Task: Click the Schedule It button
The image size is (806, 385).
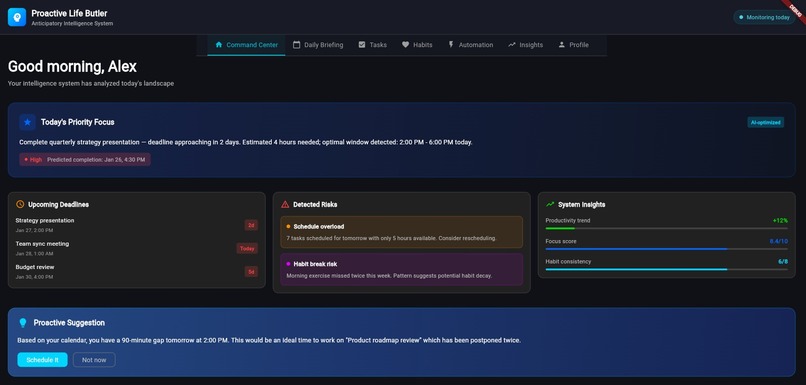Action: tap(42, 360)
